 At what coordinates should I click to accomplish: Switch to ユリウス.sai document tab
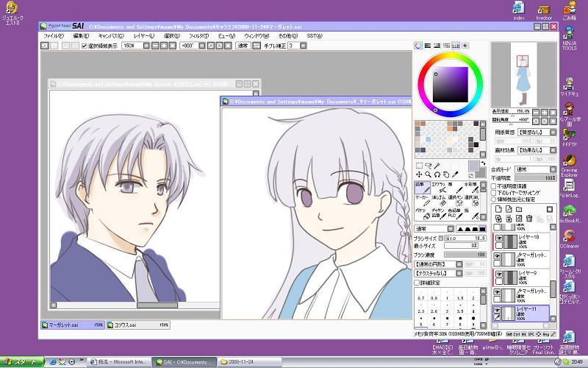[x=137, y=325]
